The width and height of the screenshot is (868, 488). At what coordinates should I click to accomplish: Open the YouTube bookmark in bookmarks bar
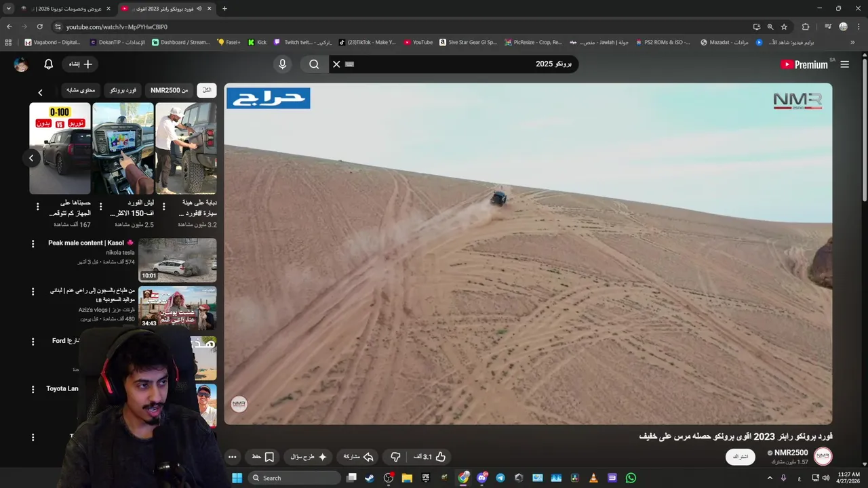coord(418,42)
